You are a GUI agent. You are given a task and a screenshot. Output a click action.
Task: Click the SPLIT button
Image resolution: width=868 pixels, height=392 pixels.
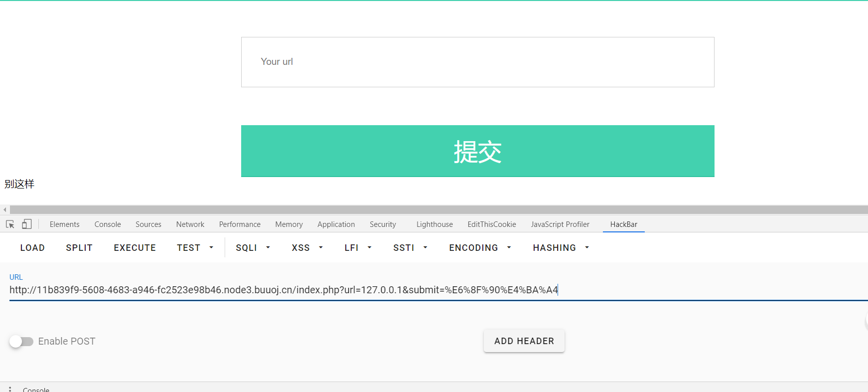(x=79, y=248)
